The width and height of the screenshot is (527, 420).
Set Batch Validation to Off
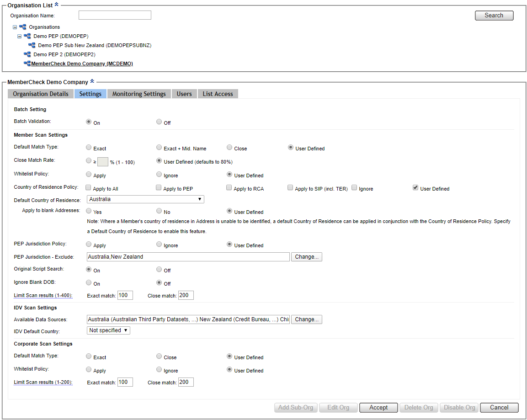159,122
